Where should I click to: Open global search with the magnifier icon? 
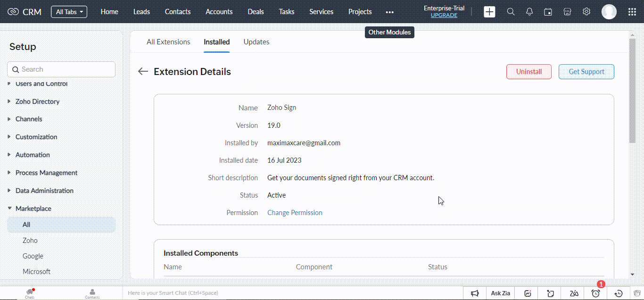coord(511,11)
